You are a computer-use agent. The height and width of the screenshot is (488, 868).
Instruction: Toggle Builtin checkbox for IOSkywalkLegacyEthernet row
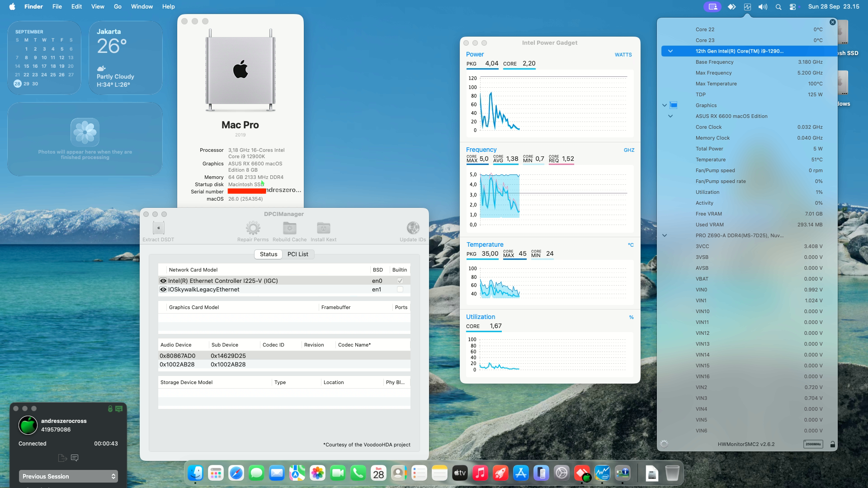click(x=400, y=289)
